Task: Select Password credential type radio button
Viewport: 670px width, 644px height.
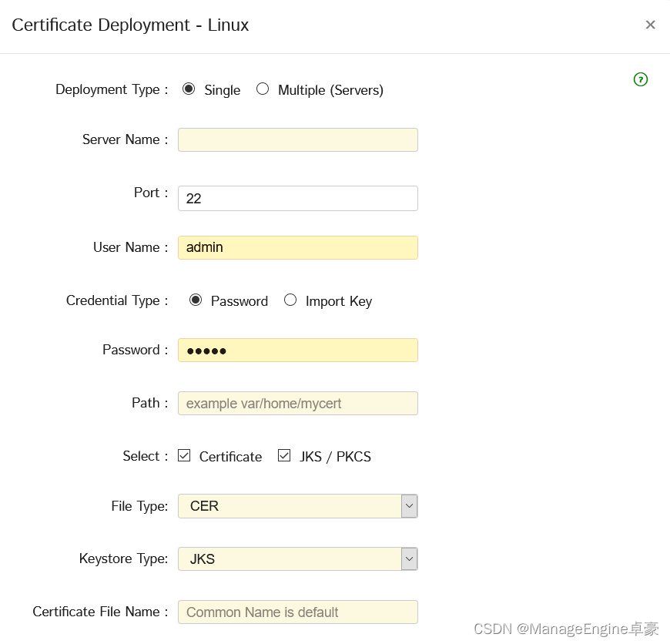Action: coord(196,300)
